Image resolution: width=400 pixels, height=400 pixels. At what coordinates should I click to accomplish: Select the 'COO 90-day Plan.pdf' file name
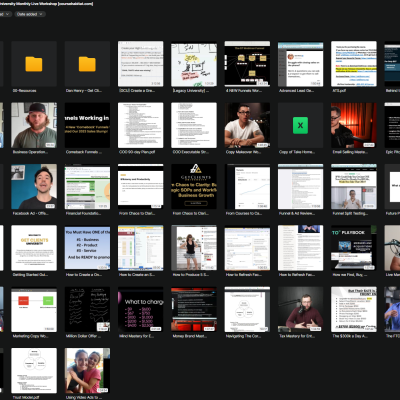pyautogui.click(x=136, y=152)
